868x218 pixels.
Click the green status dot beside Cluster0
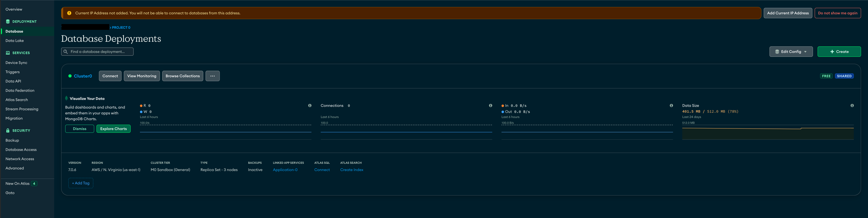tap(70, 76)
